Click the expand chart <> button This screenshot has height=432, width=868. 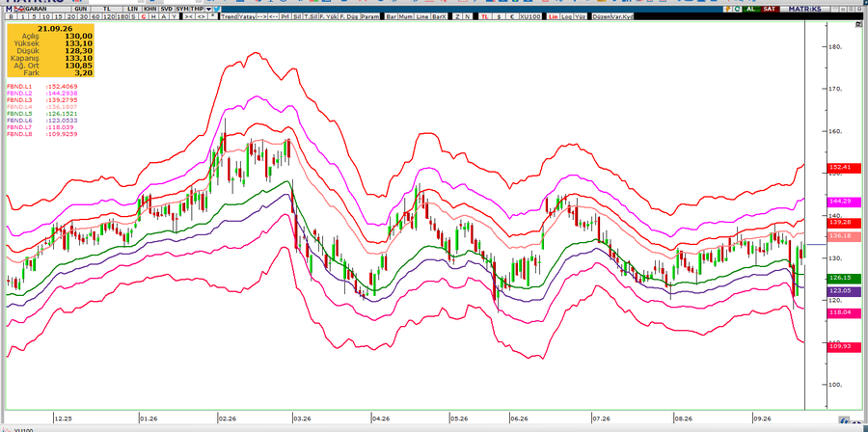pyautogui.click(x=202, y=16)
